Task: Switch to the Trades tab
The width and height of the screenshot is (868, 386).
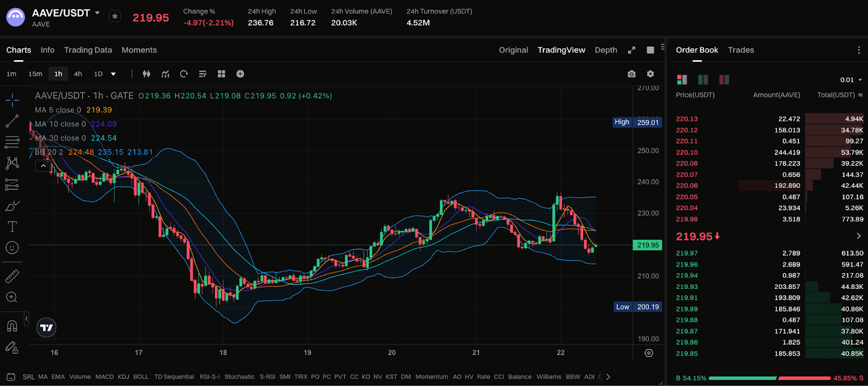Action: [x=741, y=50]
